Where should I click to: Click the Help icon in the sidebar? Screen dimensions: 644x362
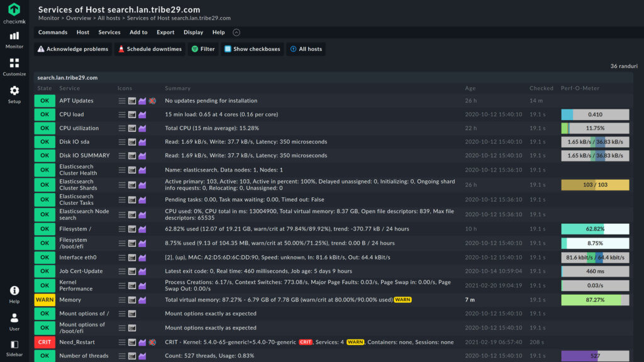pyautogui.click(x=14, y=291)
